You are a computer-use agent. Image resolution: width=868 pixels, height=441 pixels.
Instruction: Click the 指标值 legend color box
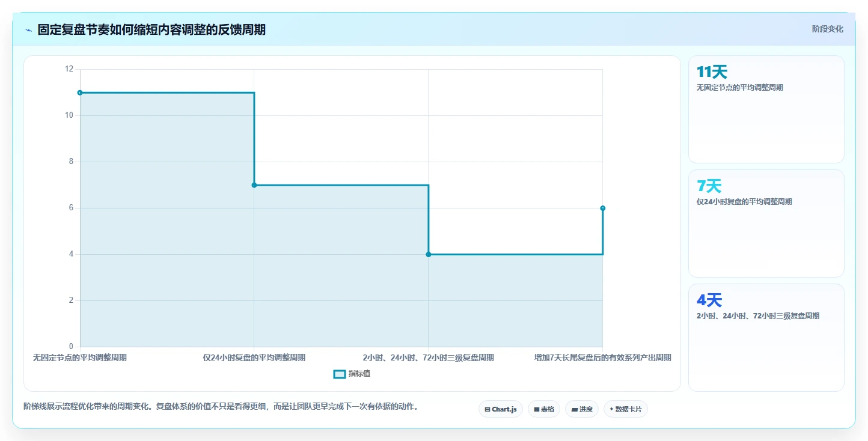coord(340,374)
